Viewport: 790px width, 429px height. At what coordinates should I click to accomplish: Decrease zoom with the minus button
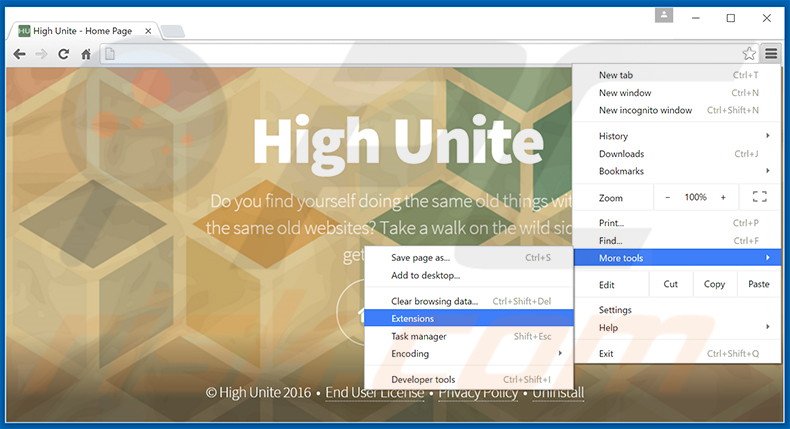click(x=668, y=197)
